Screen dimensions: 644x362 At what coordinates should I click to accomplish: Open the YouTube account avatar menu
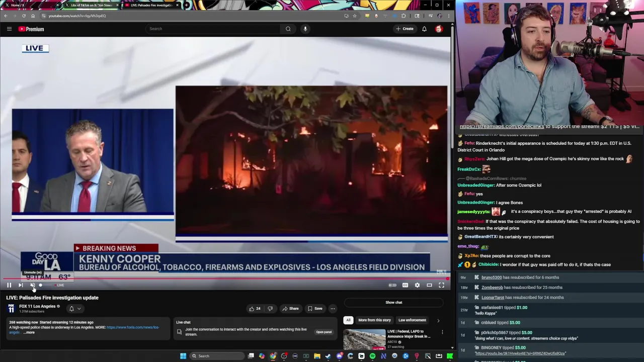439,29
